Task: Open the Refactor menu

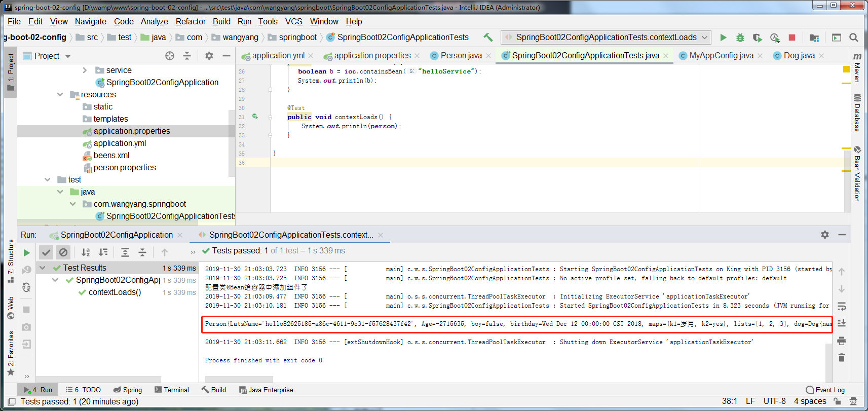Action: tap(191, 21)
